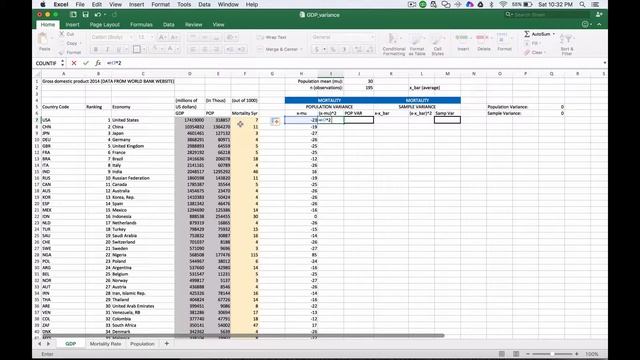
Task: Switch to Page Layout view in status bar
Action: 516,354
